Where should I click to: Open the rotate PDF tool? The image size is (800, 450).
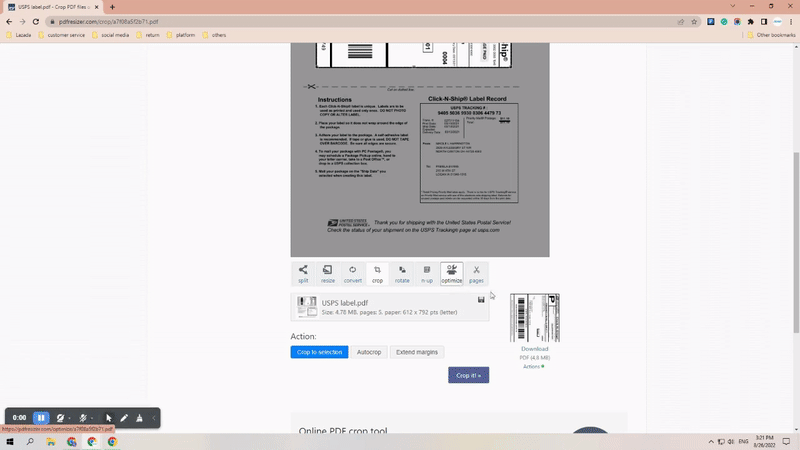point(402,274)
